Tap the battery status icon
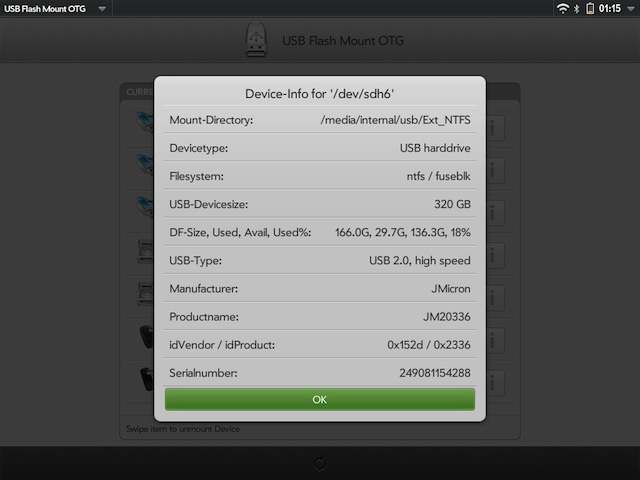Screen dimensions: 640x480 click(590, 9)
